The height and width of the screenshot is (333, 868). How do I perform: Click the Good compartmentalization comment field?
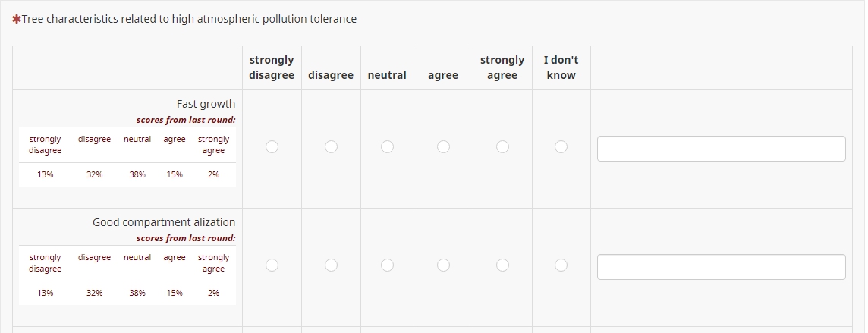pos(721,267)
